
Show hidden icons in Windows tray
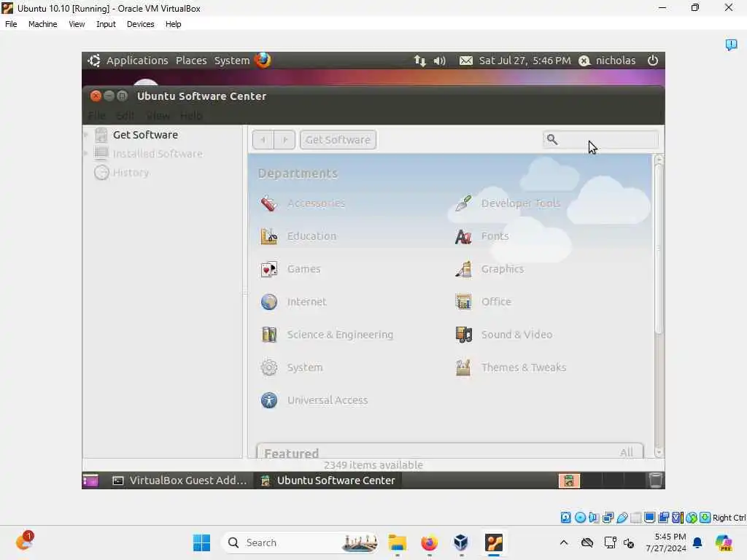[x=564, y=542]
